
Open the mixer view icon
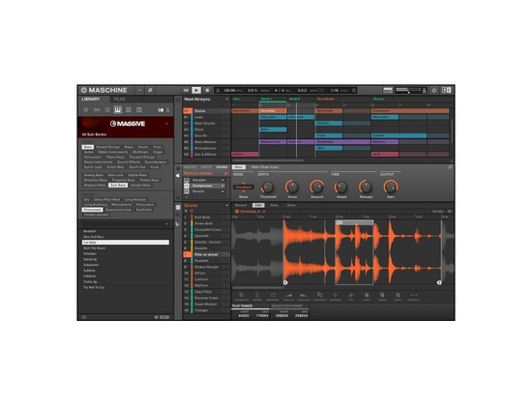388,90
